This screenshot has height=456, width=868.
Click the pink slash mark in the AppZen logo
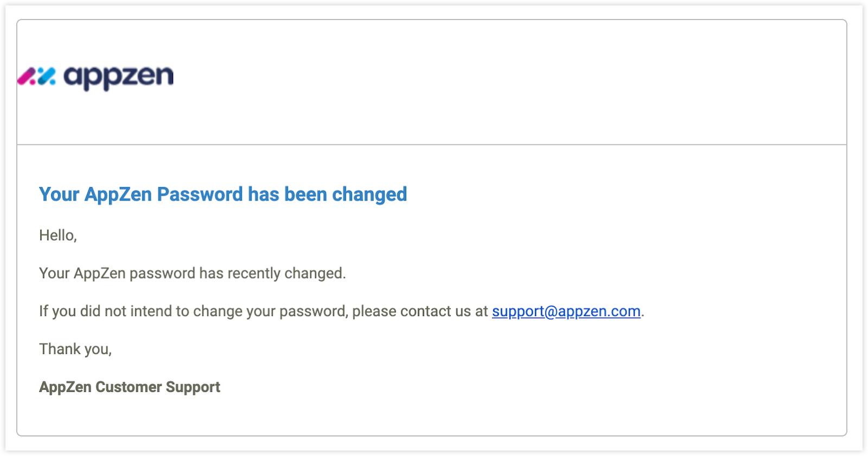tap(27, 76)
